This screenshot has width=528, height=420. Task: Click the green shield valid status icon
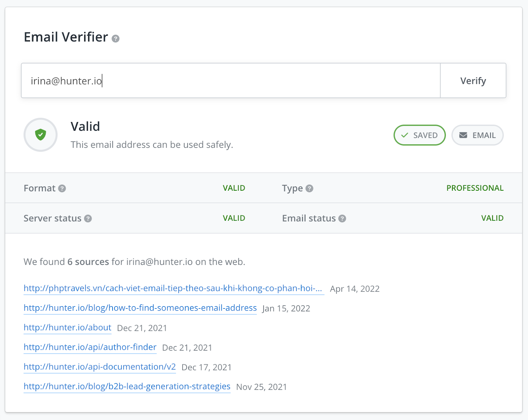(x=41, y=135)
